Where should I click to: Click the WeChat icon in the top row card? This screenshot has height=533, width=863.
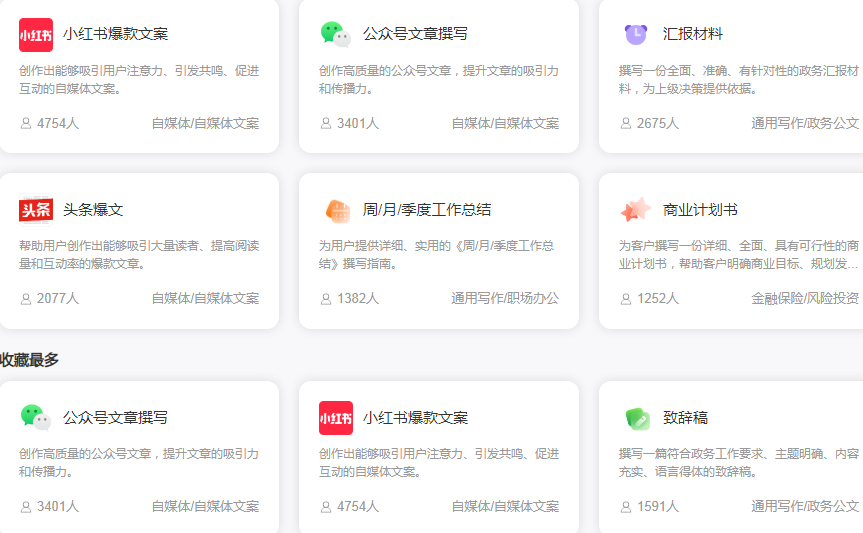click(x=336, y=34)
